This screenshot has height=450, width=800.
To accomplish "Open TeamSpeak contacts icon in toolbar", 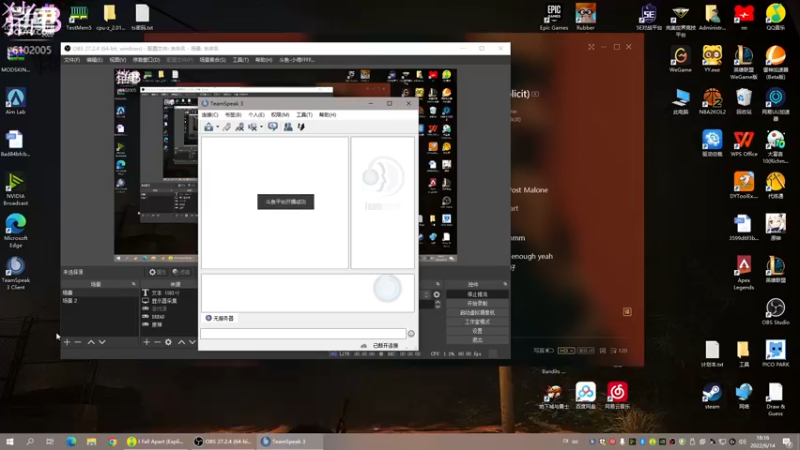I will point(288,127).
